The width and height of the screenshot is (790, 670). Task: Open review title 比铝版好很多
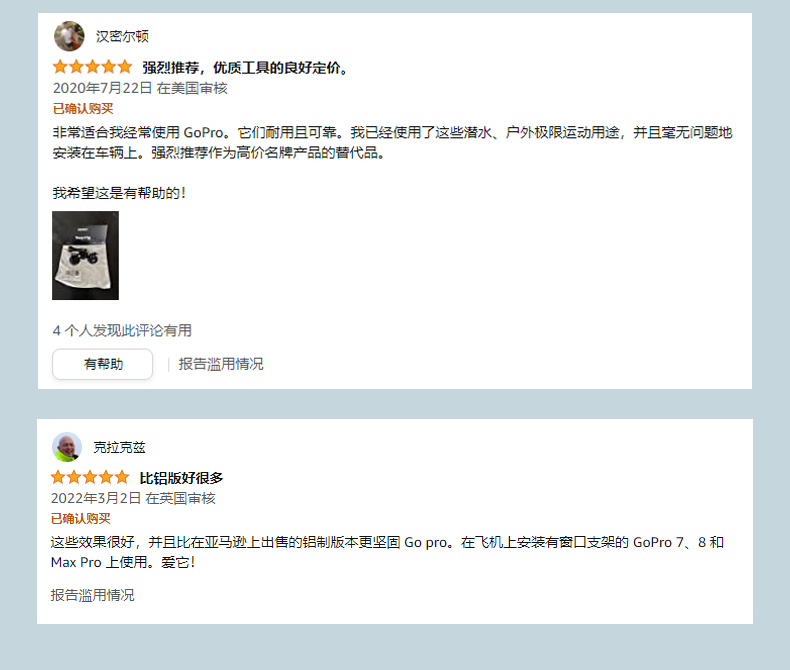181,478
